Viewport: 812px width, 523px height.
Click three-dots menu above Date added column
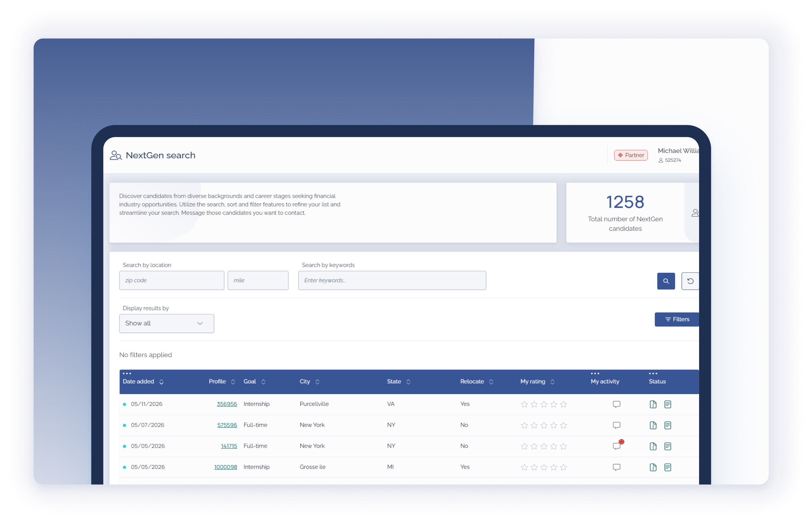tap(126, 373)
